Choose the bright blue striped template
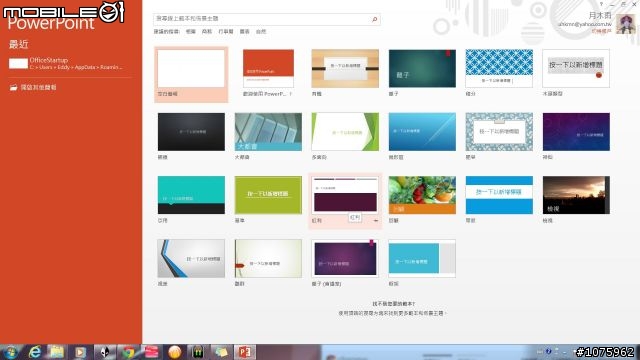 click(x=499, y=195)
